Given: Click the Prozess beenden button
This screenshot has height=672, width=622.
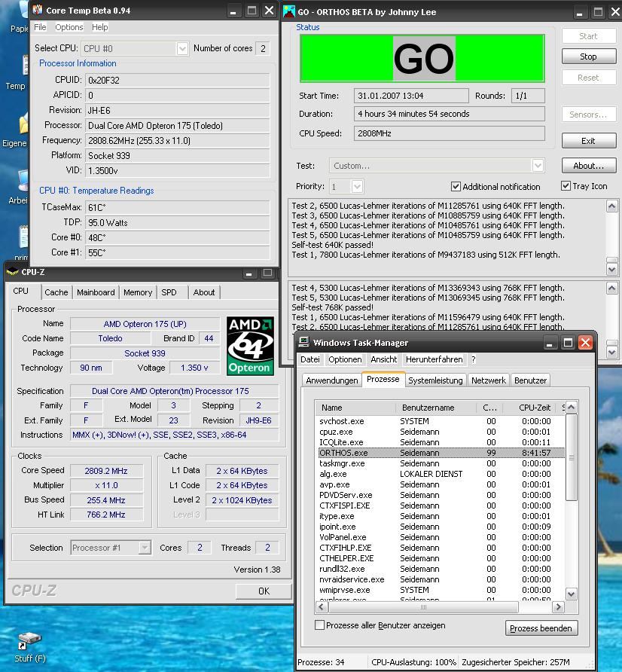Looking at the screenshot, I should coord(541,628).
